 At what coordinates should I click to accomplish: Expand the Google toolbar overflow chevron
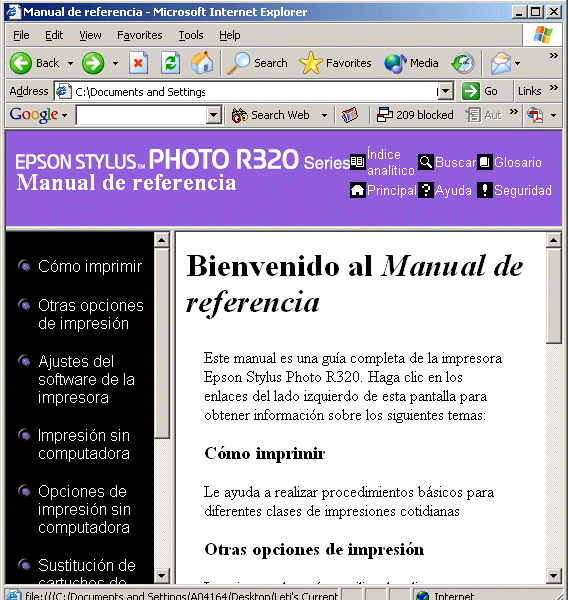514,112
